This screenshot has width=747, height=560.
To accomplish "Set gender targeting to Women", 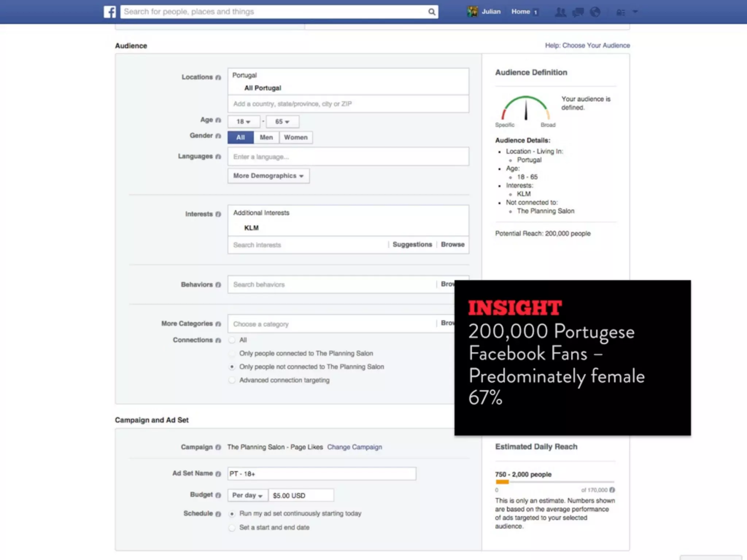I will (296, 137).
